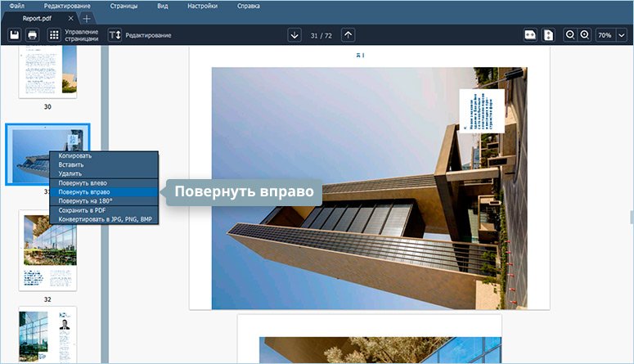The width and height of the screenshot is (634, 364).
Task: Choose Сохранить в PDF in context menu
Action: 104,210
